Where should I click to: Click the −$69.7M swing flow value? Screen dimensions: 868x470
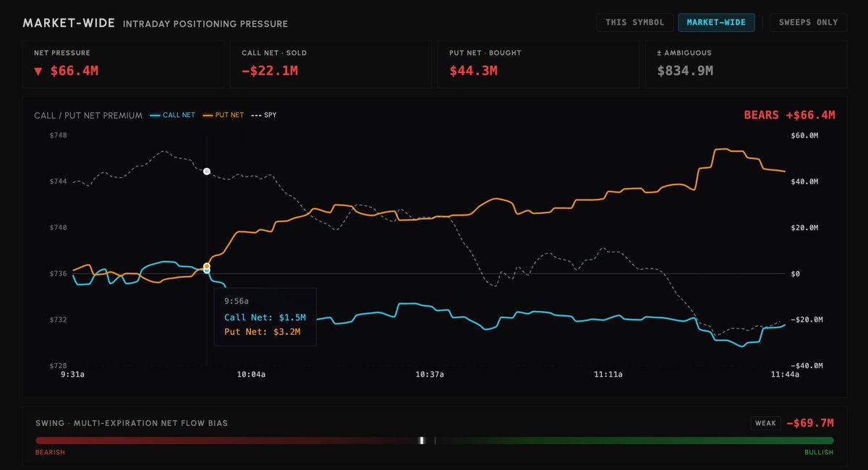click(x=809, y=423)
